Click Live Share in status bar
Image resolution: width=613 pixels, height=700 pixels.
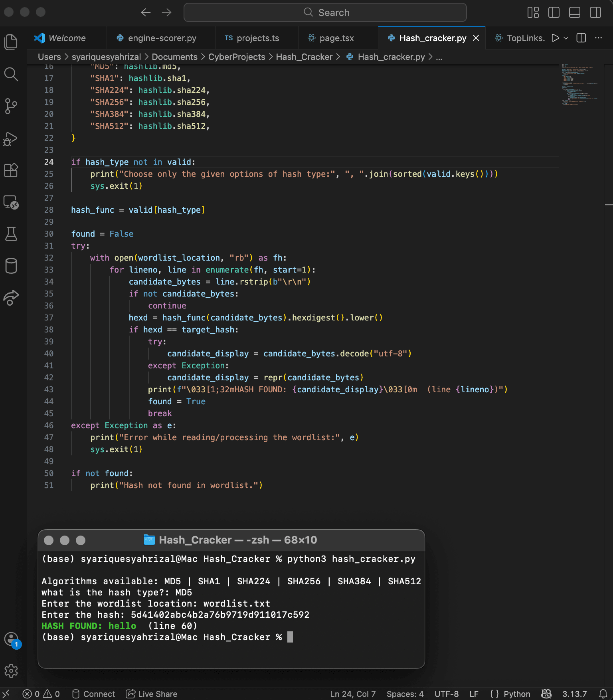152,694
